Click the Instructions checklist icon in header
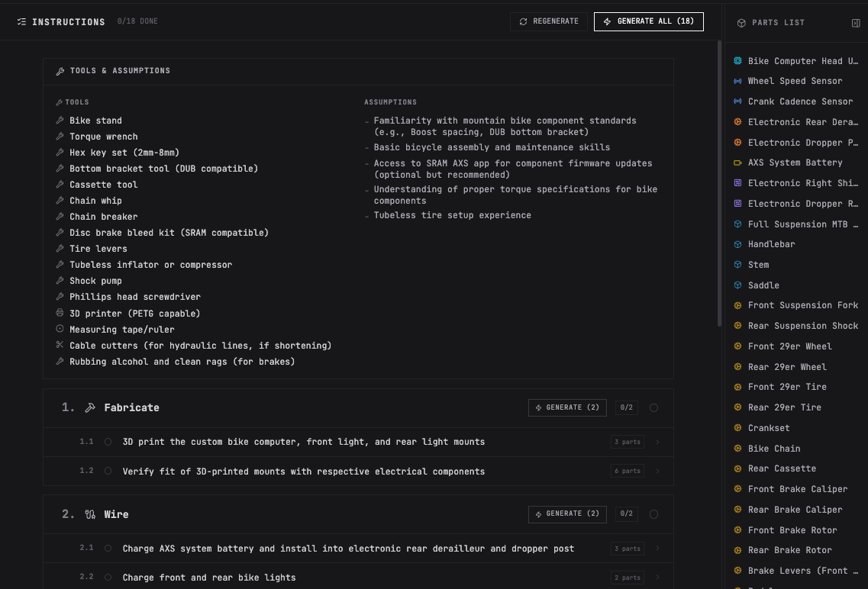 21,22
